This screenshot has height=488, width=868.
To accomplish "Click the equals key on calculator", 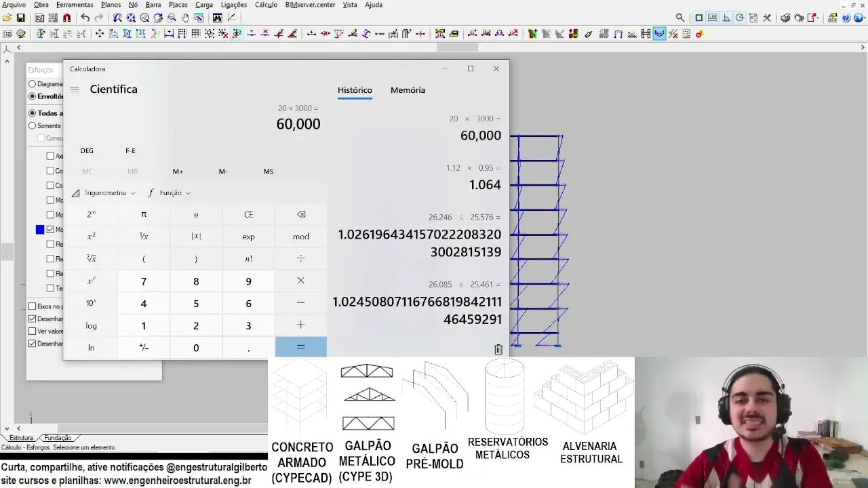I will 301,347.
